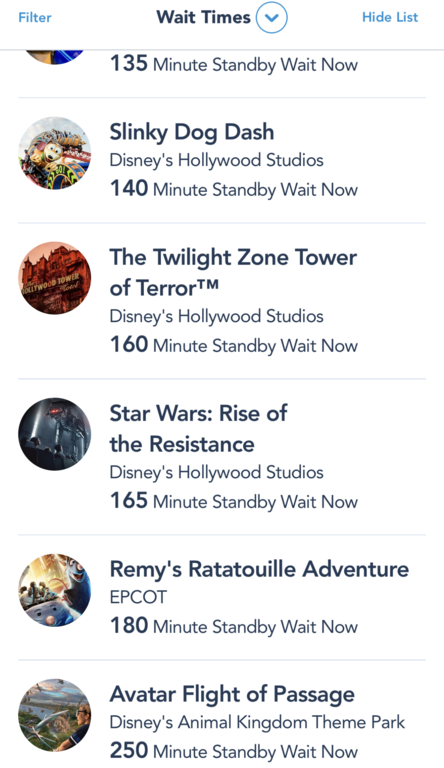Open Avatar Flight of Passage thumbnail
444x768 pixels.
[55, 715]
